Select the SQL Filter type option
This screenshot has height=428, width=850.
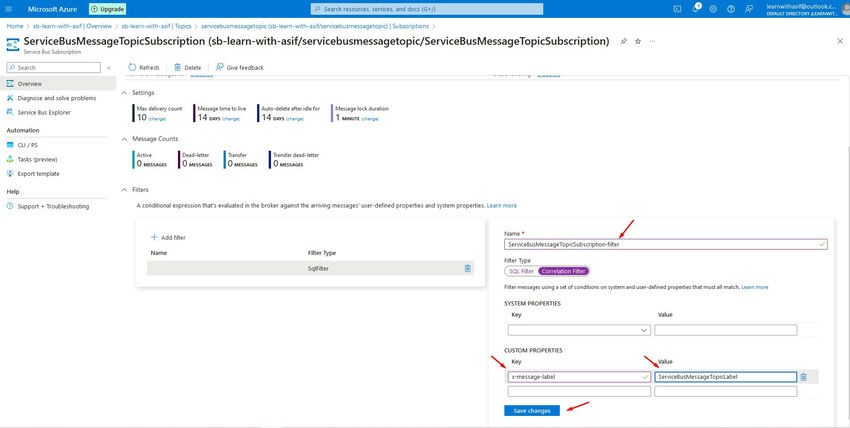tap(521, 271)
